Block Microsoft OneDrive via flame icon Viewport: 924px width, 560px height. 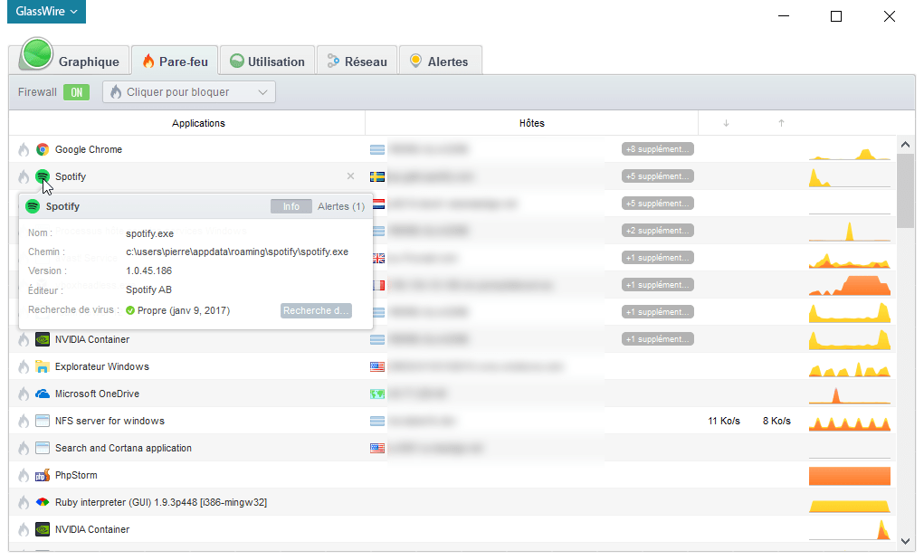tap(24, 394)
